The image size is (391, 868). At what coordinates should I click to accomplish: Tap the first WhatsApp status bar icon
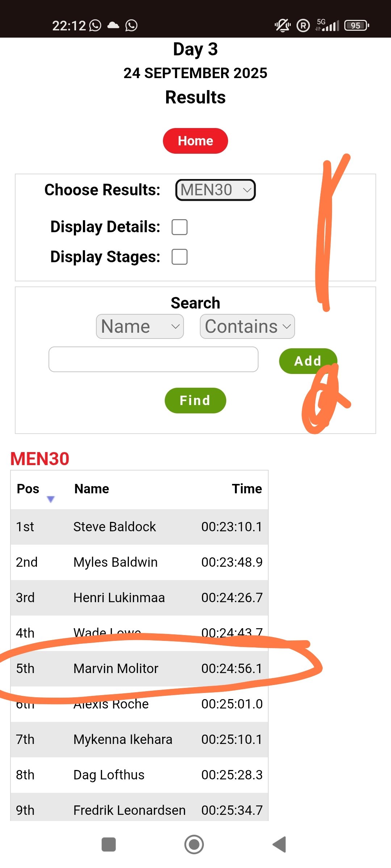click(x=95, y=25)
